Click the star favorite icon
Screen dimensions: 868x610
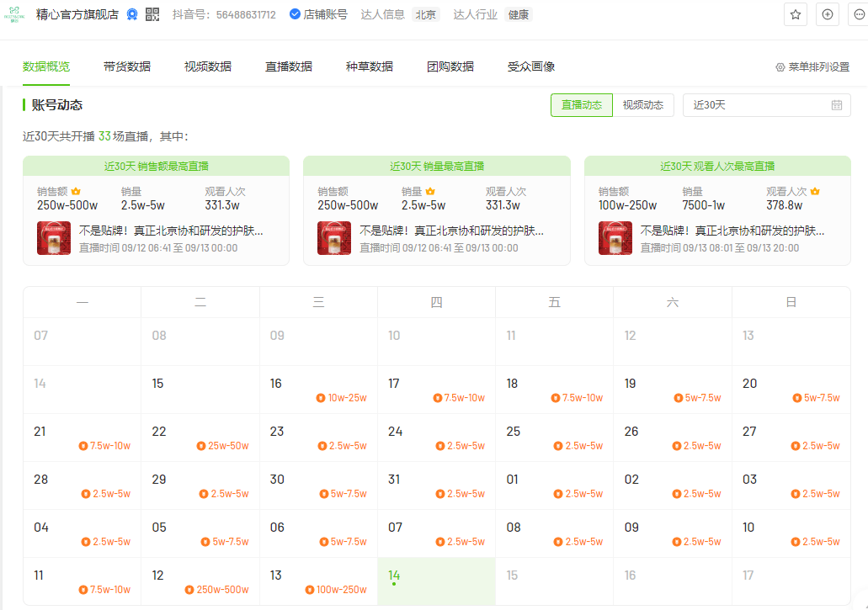coord(795,14)
